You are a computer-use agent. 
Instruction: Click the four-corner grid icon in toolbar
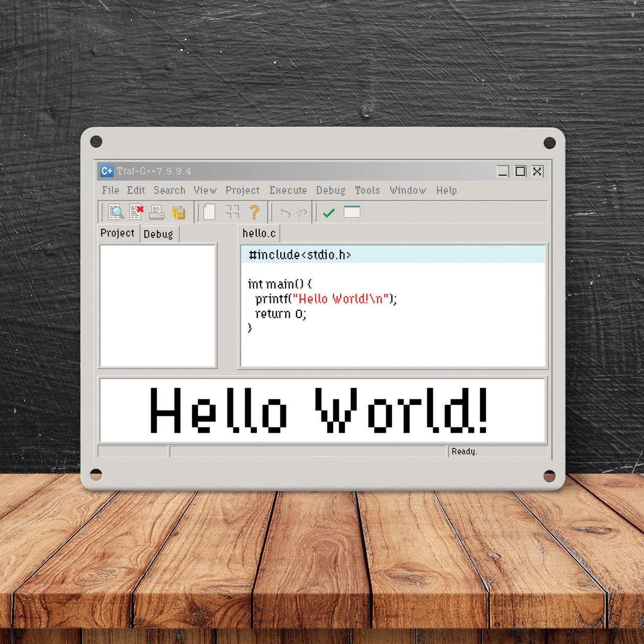[x=232, y=212]
